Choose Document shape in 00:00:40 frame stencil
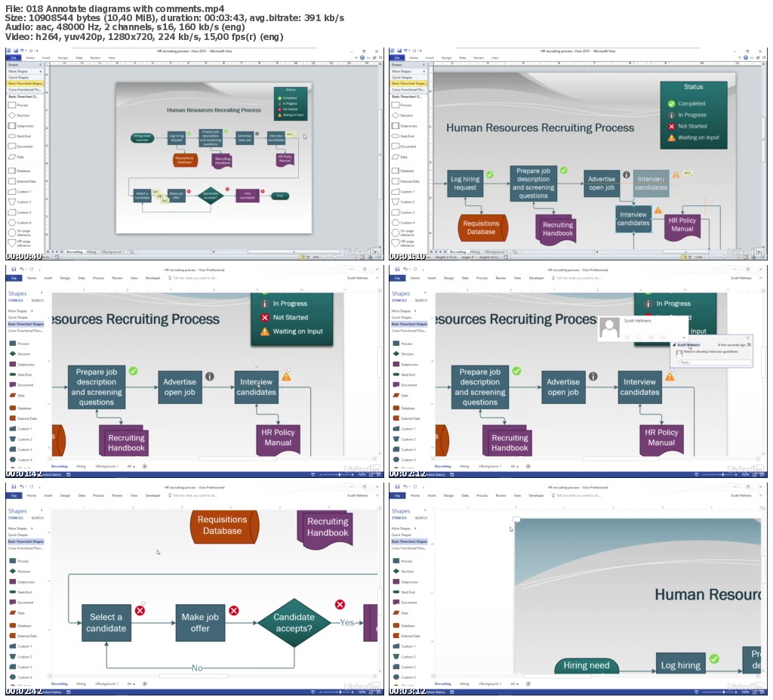Viewport: 773px width, 700px height. click(20, 146)
